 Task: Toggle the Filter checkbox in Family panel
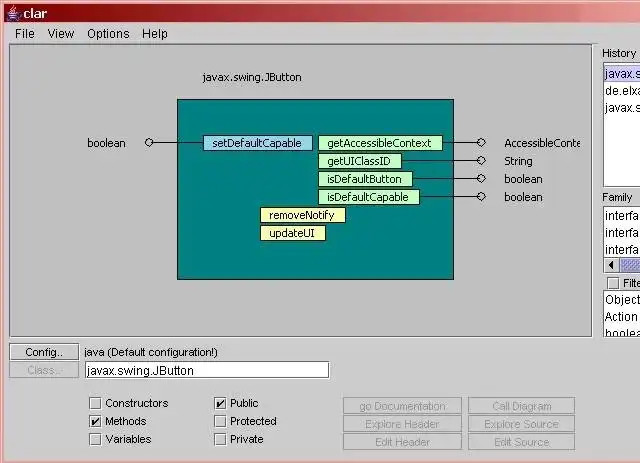(613, 283)
